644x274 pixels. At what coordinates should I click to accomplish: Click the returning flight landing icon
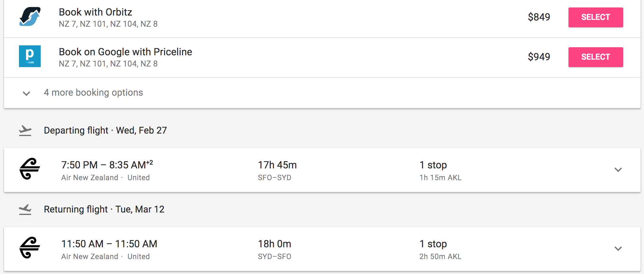pyautogui.click(x=25, y=209)
